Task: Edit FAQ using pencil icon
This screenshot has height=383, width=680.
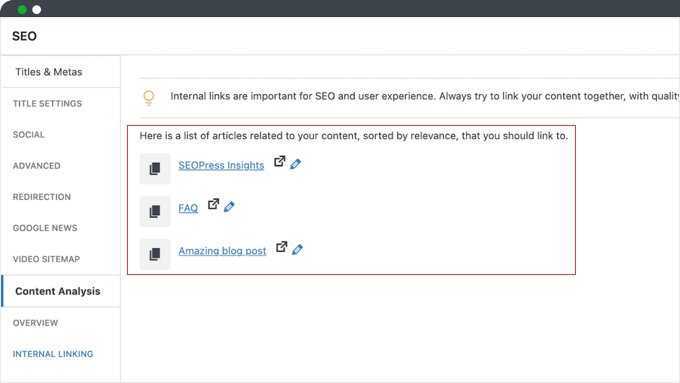Action: coord(229,207)
